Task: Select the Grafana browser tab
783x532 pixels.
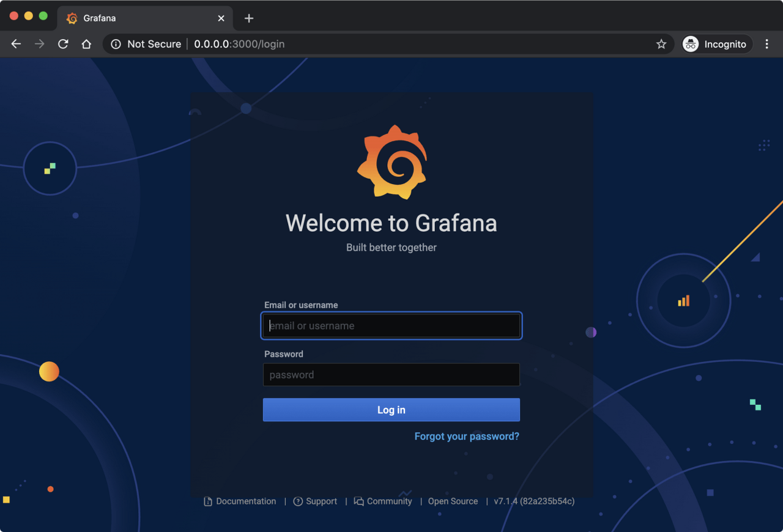Action: point(145,18)
